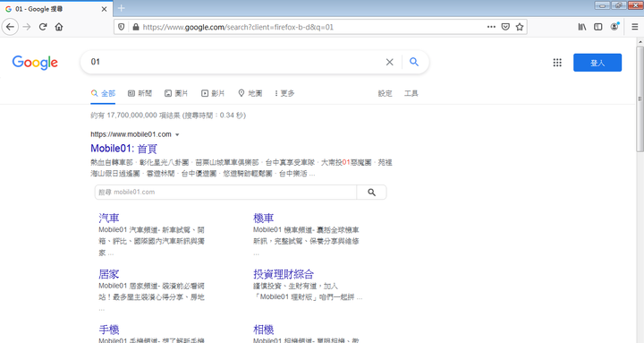Click the Google search query field
This screenshot has height=343, width=644.
coord(234,62)
